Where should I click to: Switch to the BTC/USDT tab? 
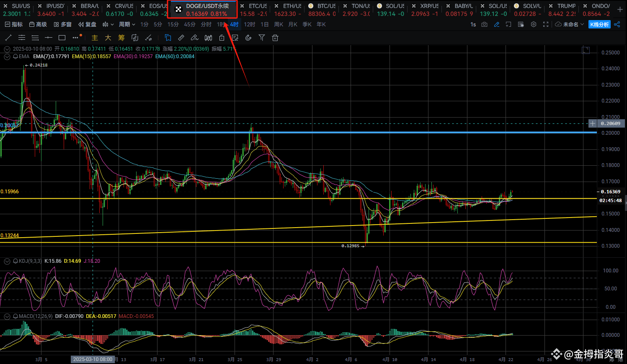pos(322,9)
